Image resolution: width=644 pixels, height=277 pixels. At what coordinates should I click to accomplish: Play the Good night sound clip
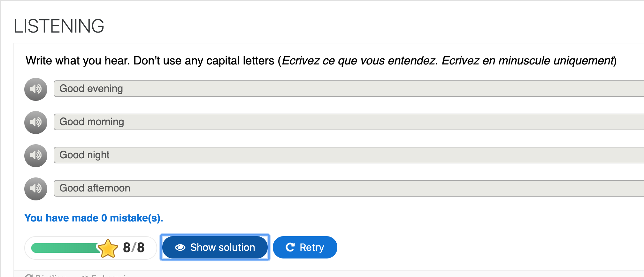point(36,155)
